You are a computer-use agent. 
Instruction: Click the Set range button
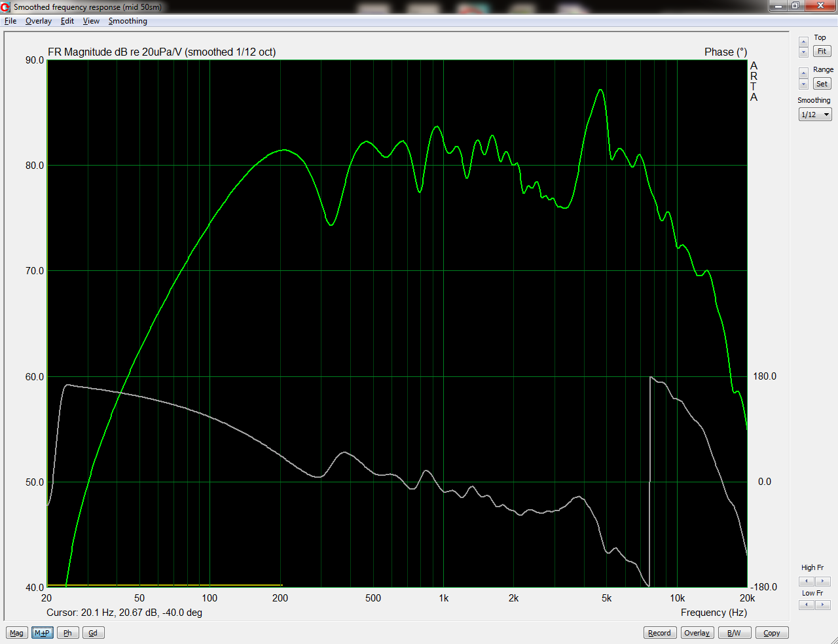822,84
